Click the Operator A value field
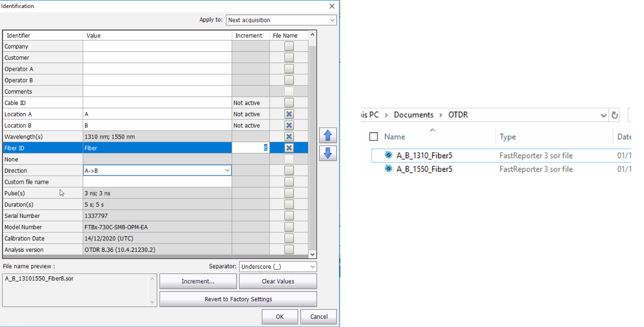 pos(157,69)
